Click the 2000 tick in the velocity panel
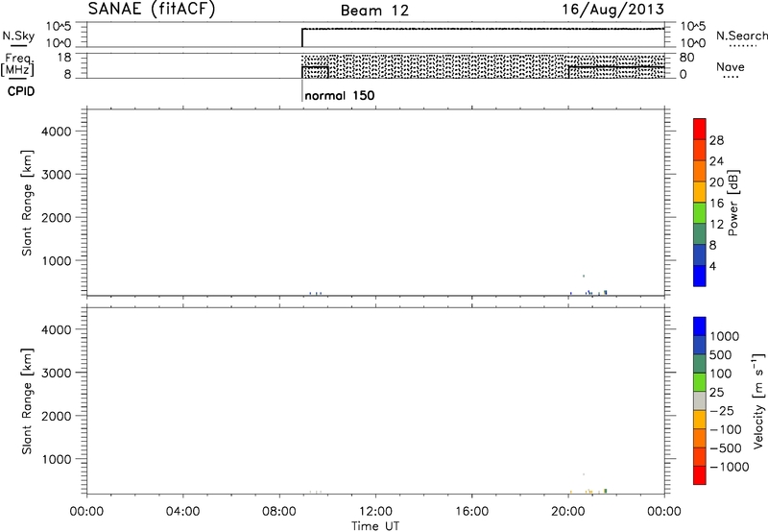 point(57,416)
